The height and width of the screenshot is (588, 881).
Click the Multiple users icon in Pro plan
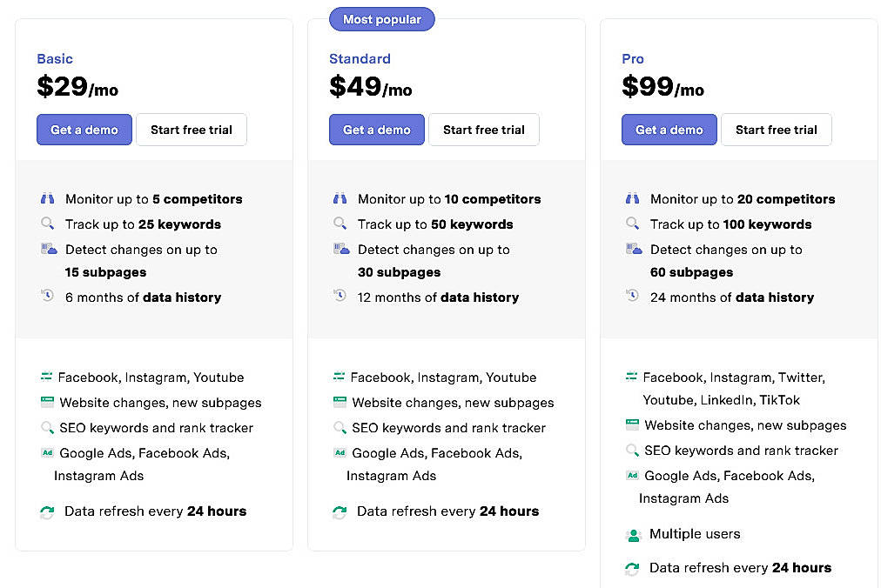pyautogui.click(x=632, y=534)
